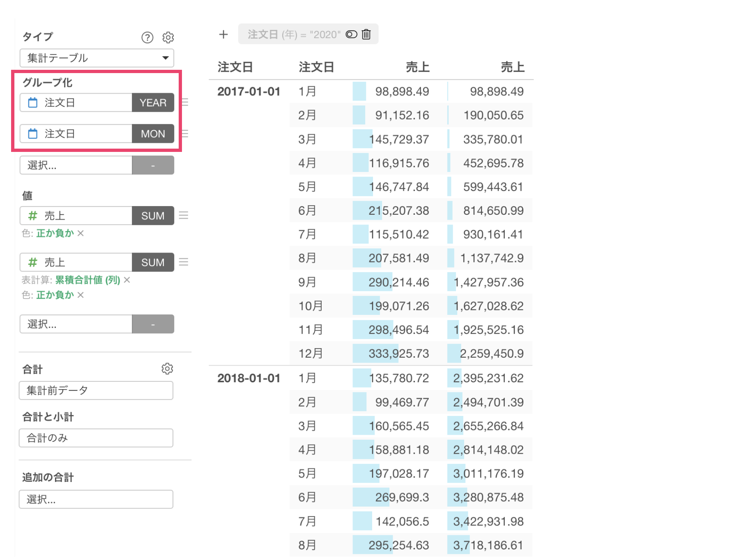
Task: Remove color setting under first 売上
Action: coord(81,233)
